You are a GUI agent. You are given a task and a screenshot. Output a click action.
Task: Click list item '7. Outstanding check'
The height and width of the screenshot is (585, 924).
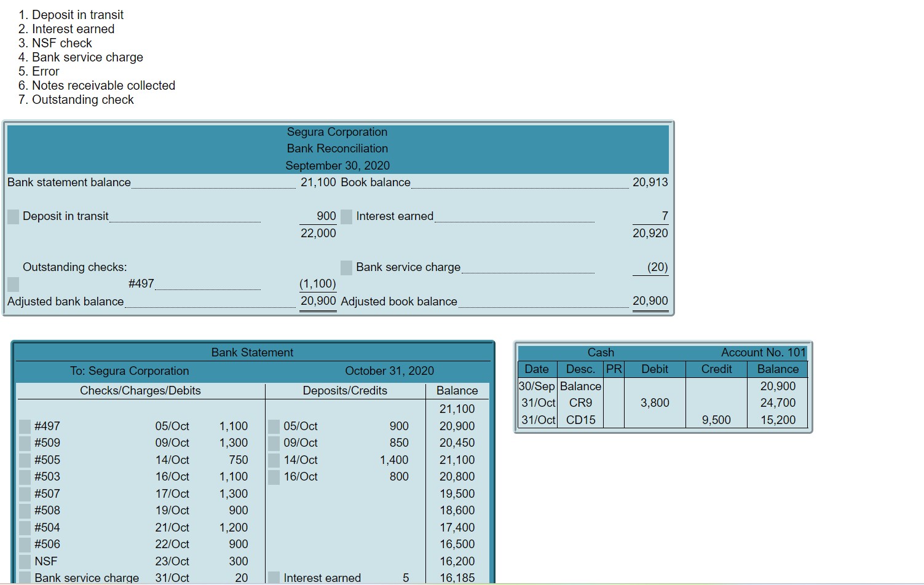click(76, 100)
